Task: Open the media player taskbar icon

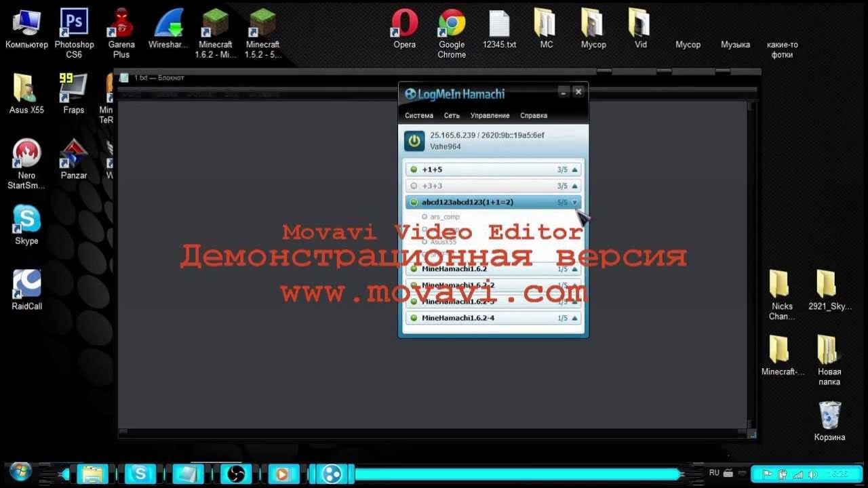Action: click(x=283, y=473)
